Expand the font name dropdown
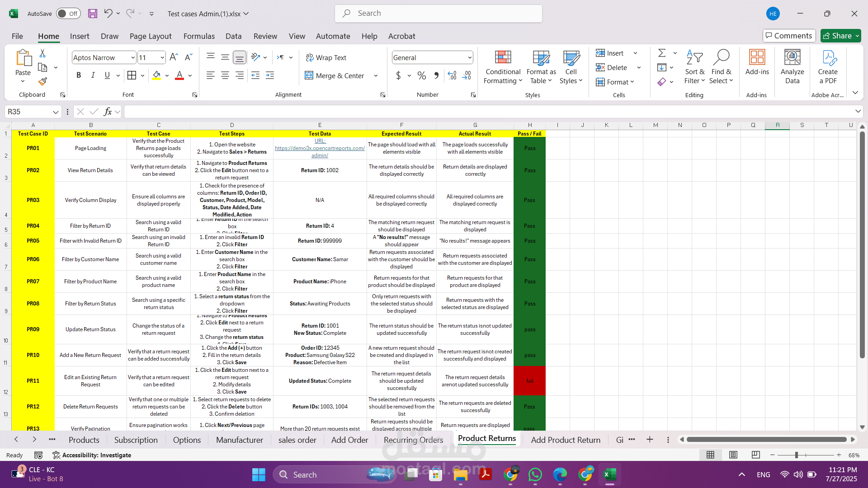 tap(132, 57)
